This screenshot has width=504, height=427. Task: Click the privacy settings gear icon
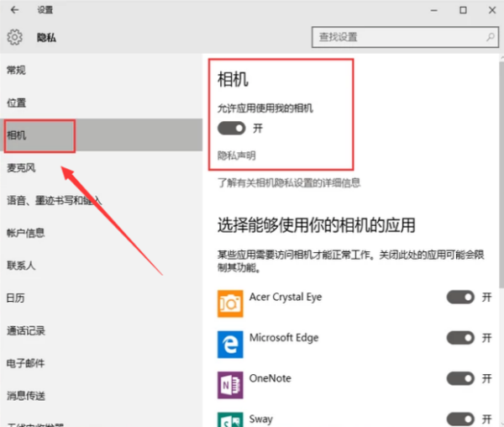pyautogui.click(x=14, y=38)
